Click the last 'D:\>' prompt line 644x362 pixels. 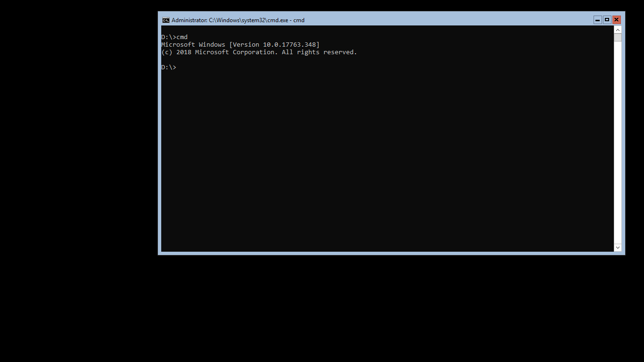tap(169, 67)
